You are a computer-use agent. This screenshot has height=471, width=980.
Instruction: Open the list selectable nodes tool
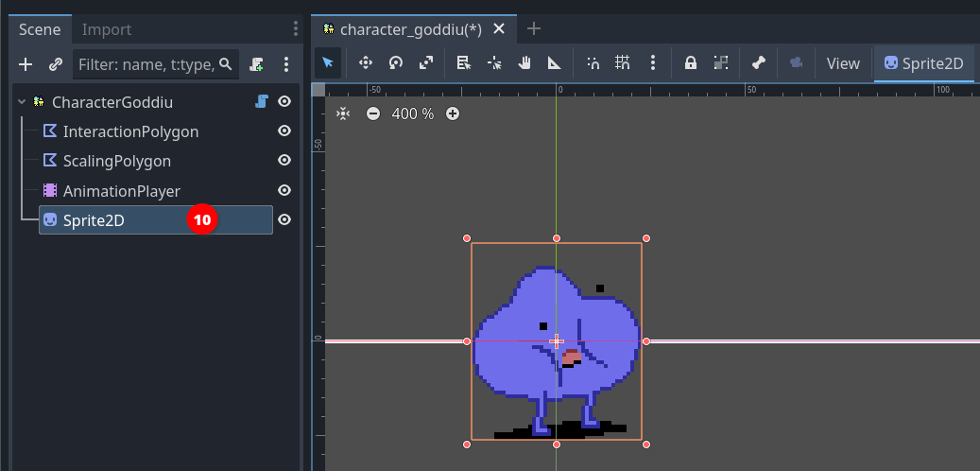pyautogui.click(x=464, y=62)
